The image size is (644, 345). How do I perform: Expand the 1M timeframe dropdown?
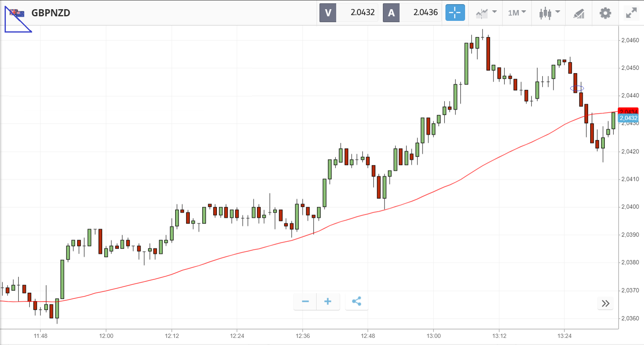pos(517,13)
